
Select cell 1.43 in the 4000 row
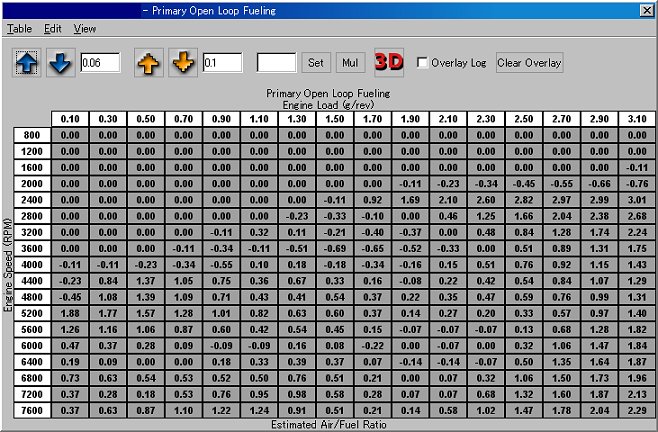point(637,265)
